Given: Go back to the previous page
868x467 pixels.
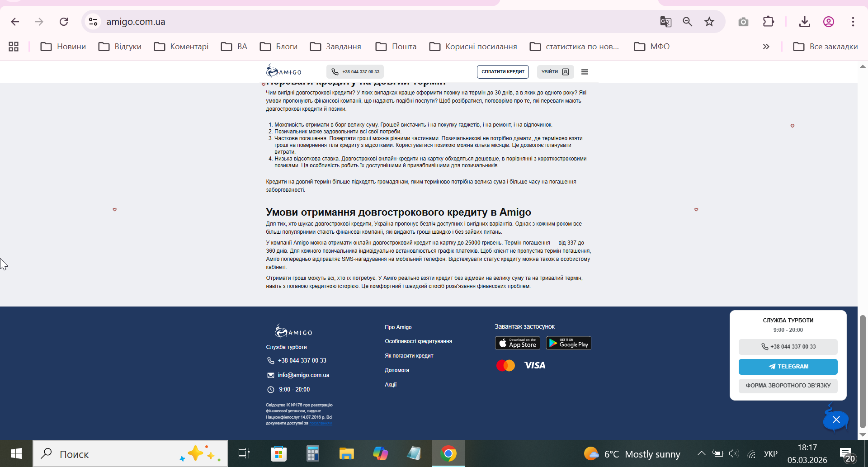Looking at the screenshot, I should point(15,22).
